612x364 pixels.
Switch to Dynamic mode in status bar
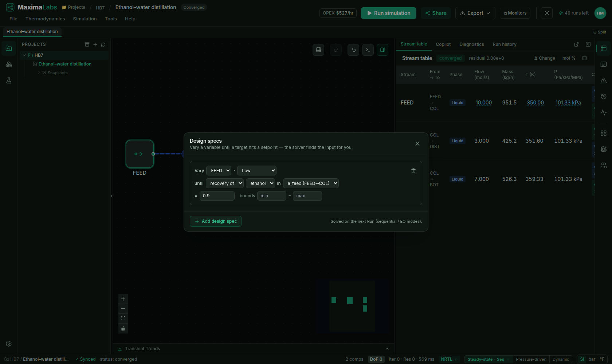point(561,359)
